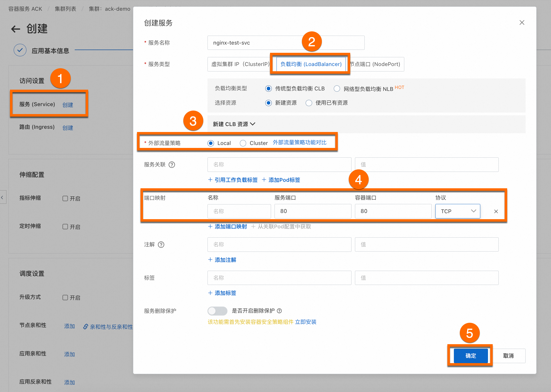Select 负载均衡 (LoadBalancer) service type
Screen dimensions: 551x392
311,64
